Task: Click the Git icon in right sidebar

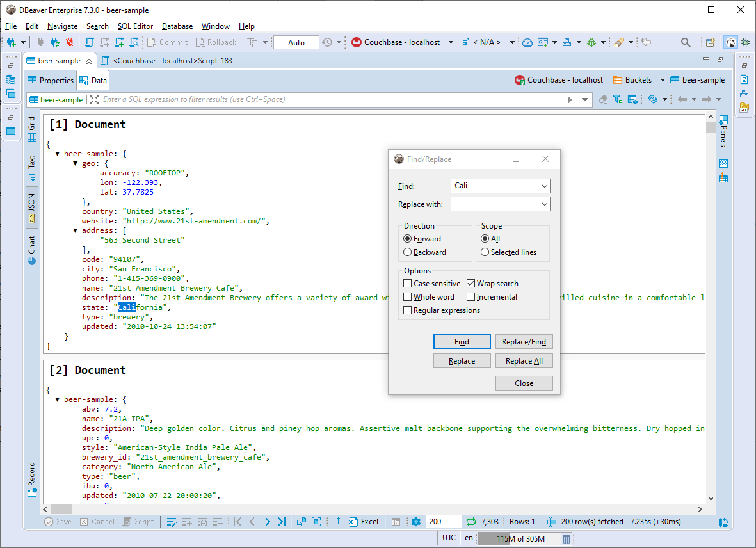Action: pos(744,108)
